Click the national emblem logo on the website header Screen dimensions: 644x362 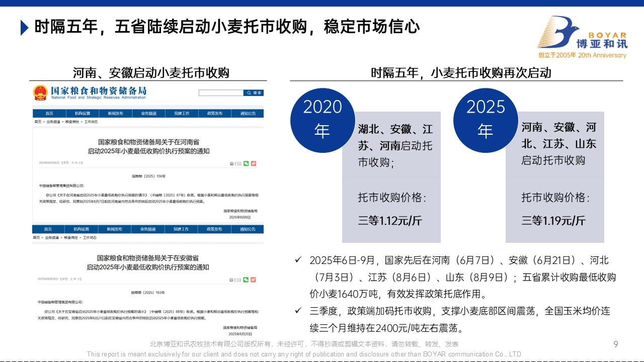40,93
